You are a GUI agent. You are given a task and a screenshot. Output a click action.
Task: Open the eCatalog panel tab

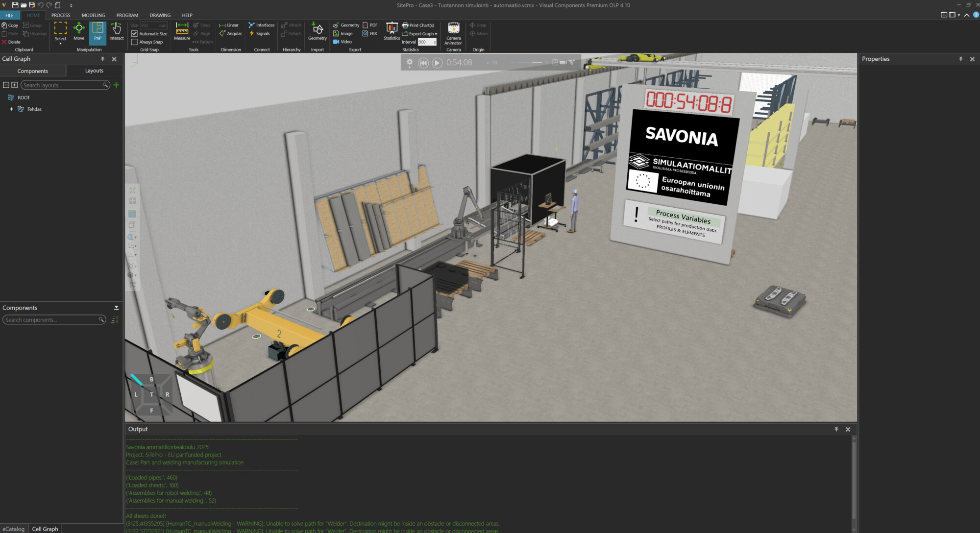point(14,529)
